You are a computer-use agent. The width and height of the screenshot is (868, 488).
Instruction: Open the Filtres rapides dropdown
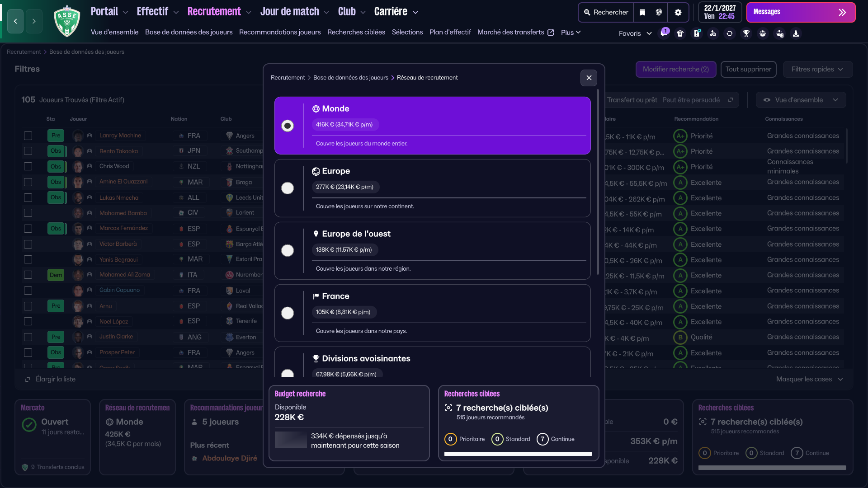click(817, 69)
